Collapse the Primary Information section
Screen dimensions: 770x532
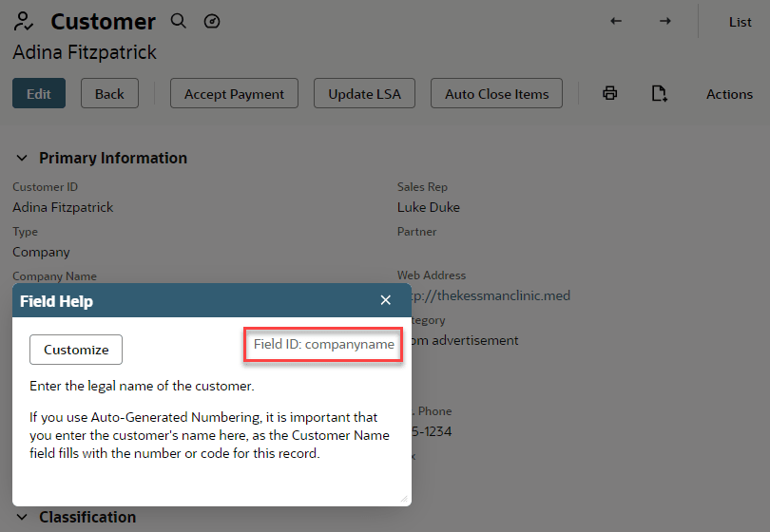[22, 158]
